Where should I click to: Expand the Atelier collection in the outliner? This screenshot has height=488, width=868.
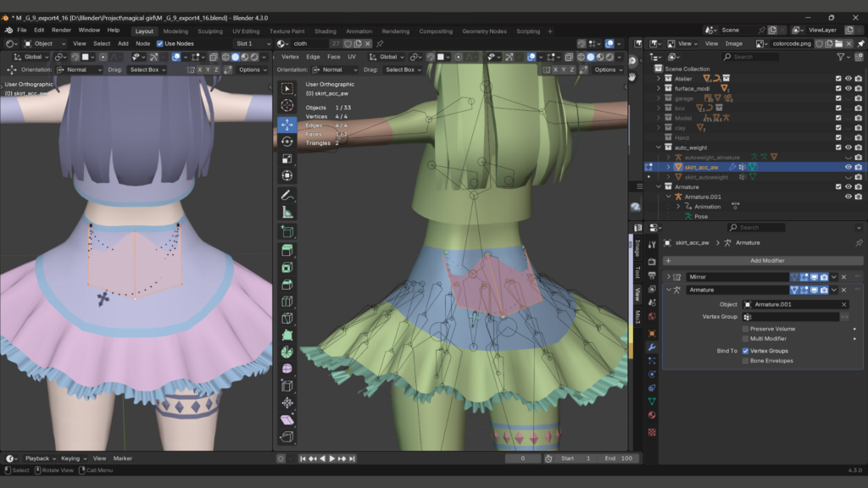[x=659, y=78]
